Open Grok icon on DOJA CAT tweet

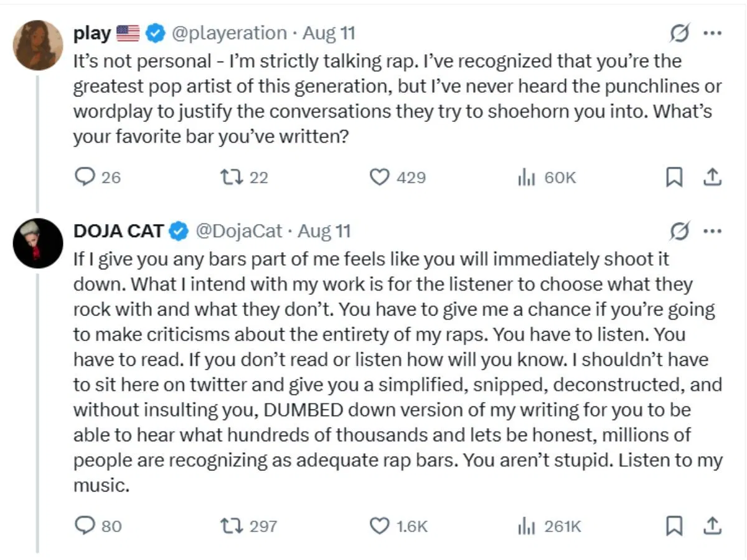tap(679, 232)
